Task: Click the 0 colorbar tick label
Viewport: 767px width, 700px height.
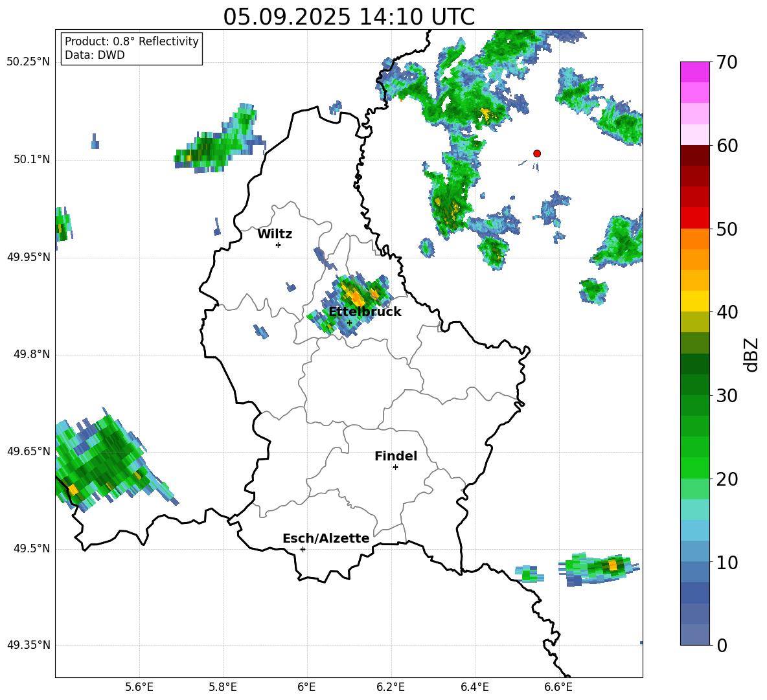Action: [722, 645]
